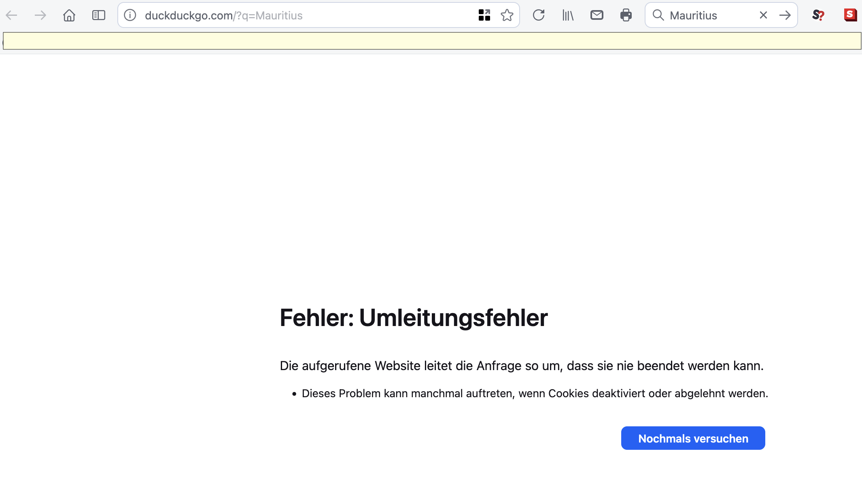
Task: Reload the current page
Action: pos(539,15)
